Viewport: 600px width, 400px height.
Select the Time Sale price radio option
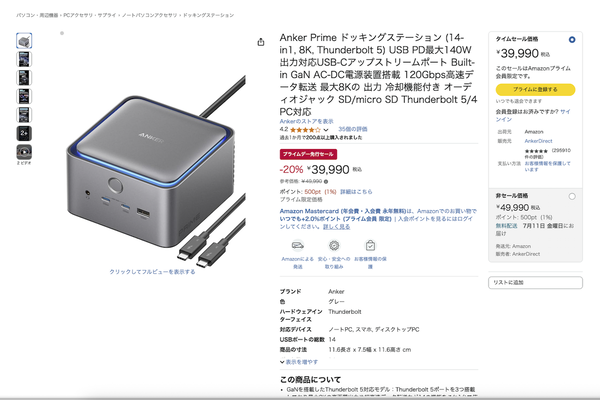click(x=572, y=39)
